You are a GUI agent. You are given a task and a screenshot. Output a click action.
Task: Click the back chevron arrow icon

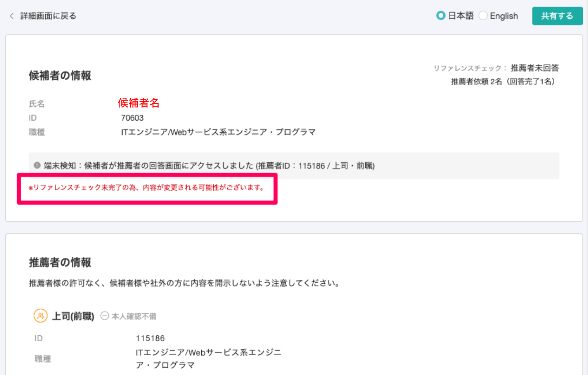coord(12,16)
